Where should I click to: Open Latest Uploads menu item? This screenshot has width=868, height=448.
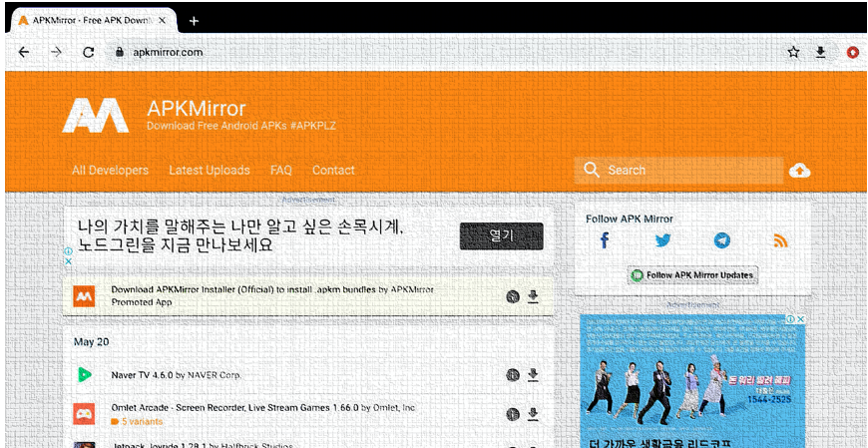(x=210, y=170)
